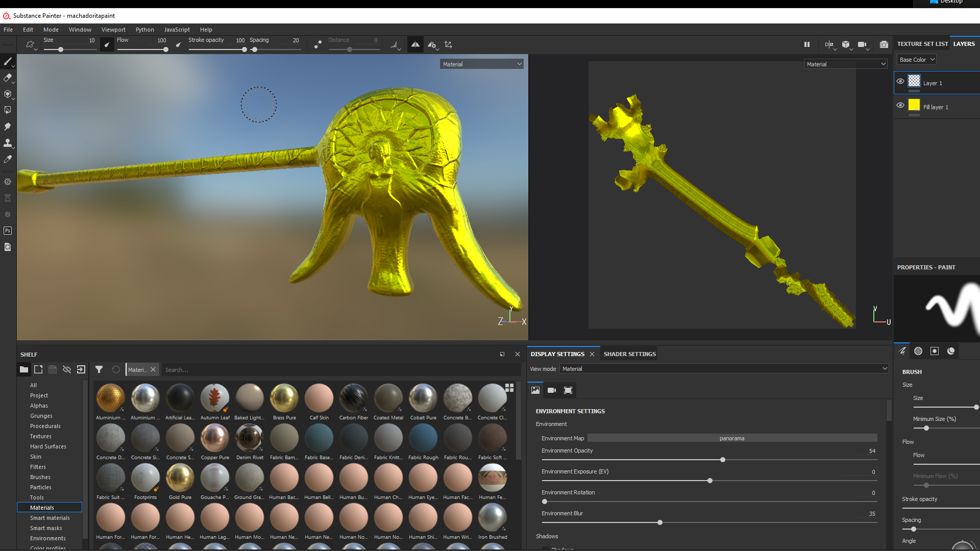Image resolution: width=980 pixels, height=551 pixels.
Task: Select Hard Surfaces shelf category
Action: [x=48, y=446]
